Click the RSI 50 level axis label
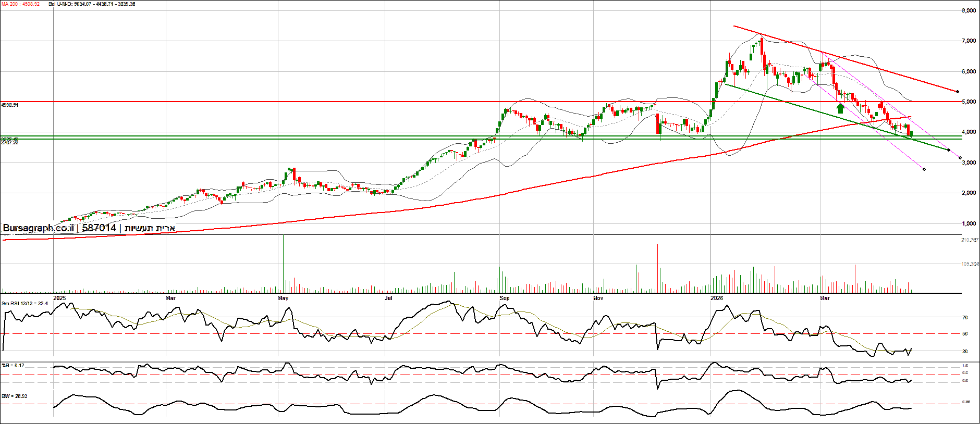The width and height of the screenshot is (980, 424). coord(965,334)
